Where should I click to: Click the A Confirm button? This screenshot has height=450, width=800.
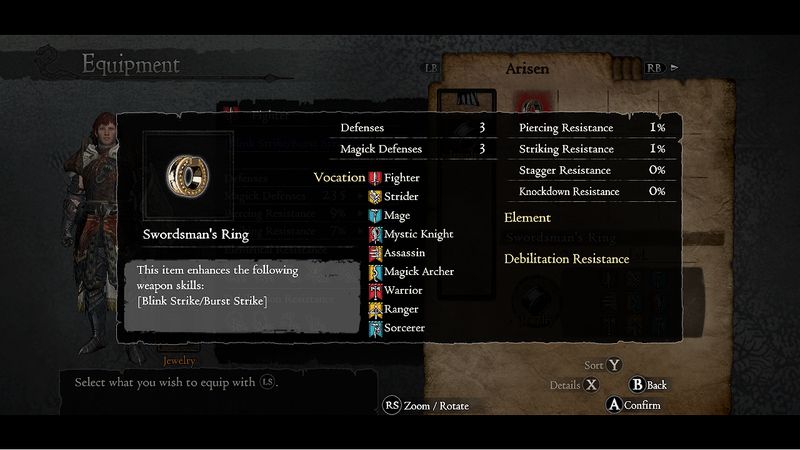click(x=634, y=405)
